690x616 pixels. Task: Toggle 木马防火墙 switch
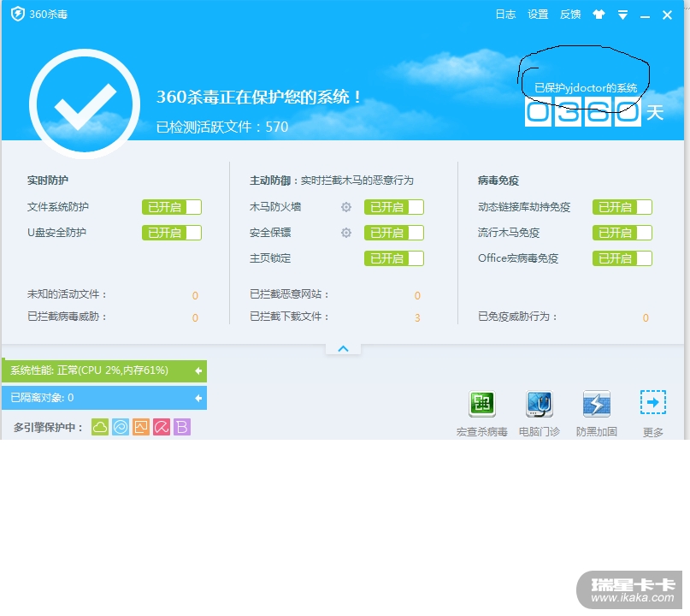click(x=394, y=207)
